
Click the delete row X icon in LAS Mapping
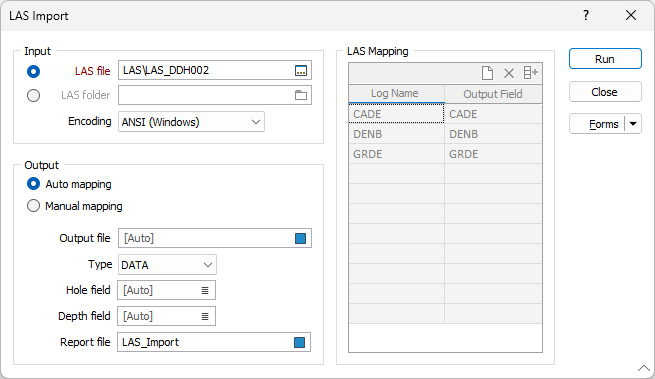[x=509, y=73]
